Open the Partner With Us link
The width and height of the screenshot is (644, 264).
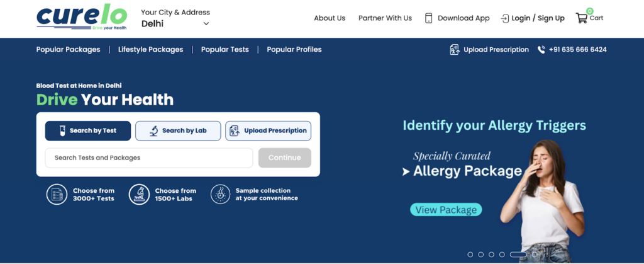pos(385,18)
